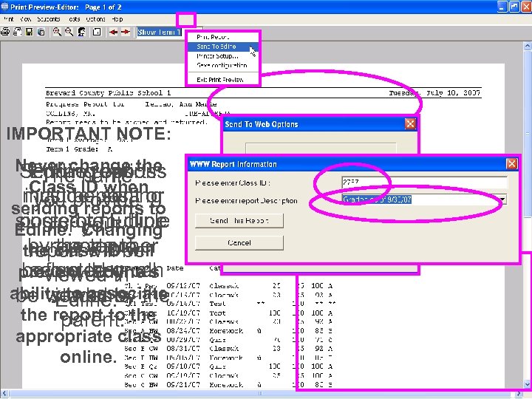532x399 pixels.
Task: Click the second printer-with-pages toolbar icon
Action: 17,32
